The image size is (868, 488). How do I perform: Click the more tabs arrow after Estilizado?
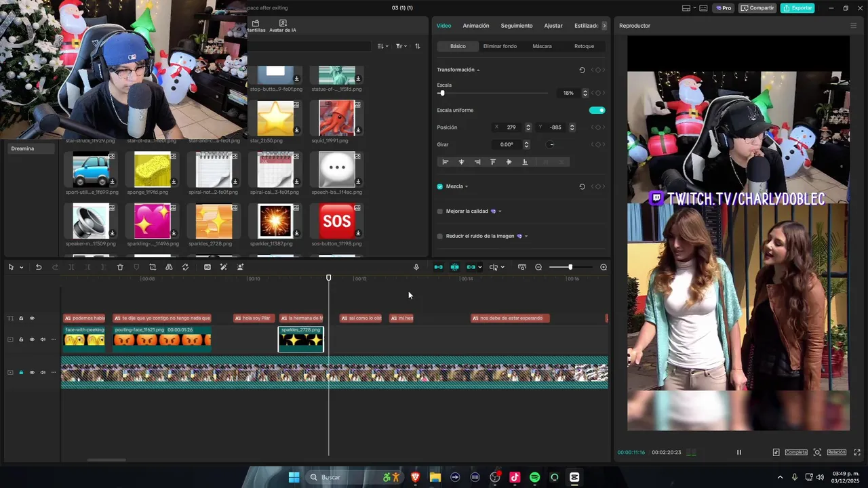pos(604,26)
